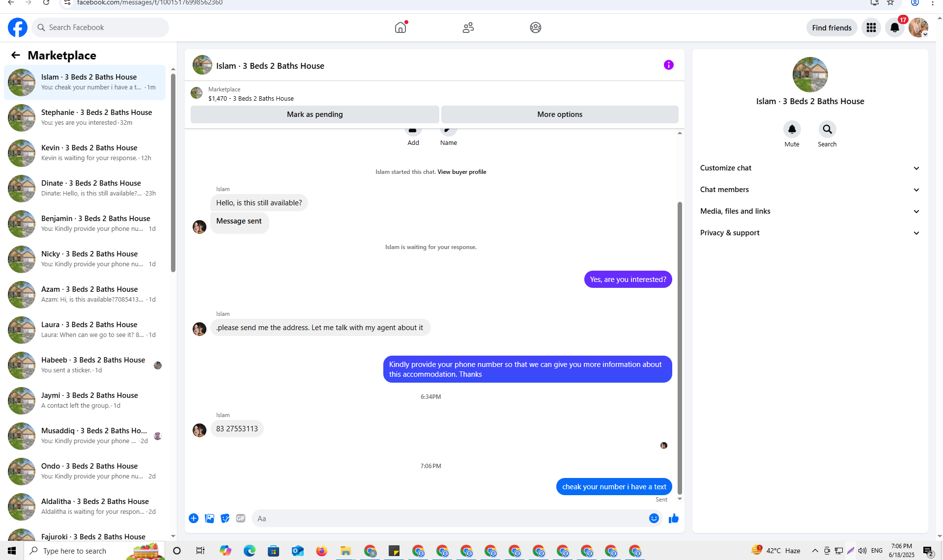Open Stephanie's Marketplace chat
This screenshot has height=560, width=943.
point(85,118)
